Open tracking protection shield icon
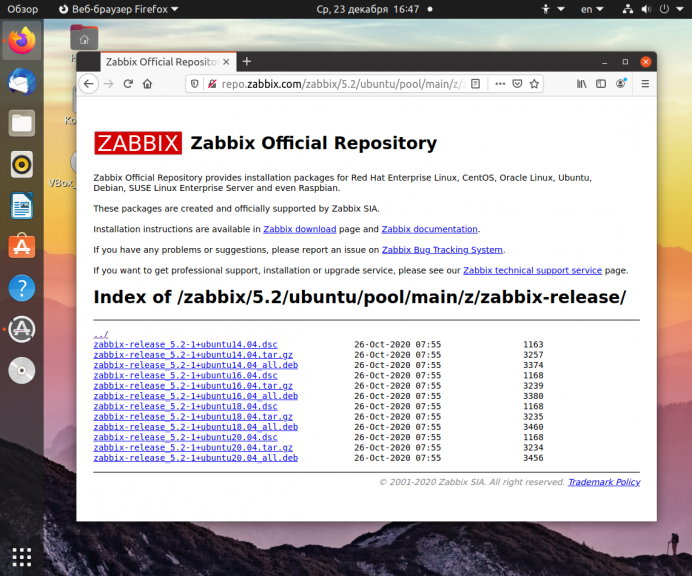The image size is (692, 576). [194, 84]
